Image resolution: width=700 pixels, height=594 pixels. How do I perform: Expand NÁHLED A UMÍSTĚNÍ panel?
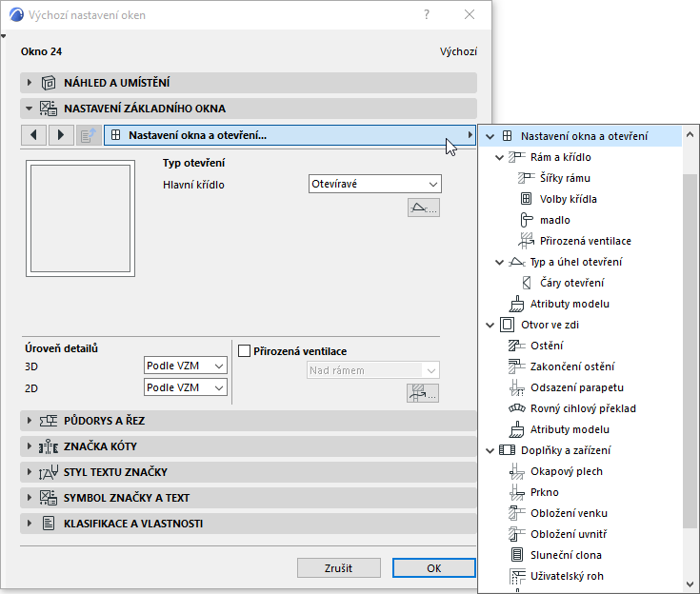tap(29, 83)
